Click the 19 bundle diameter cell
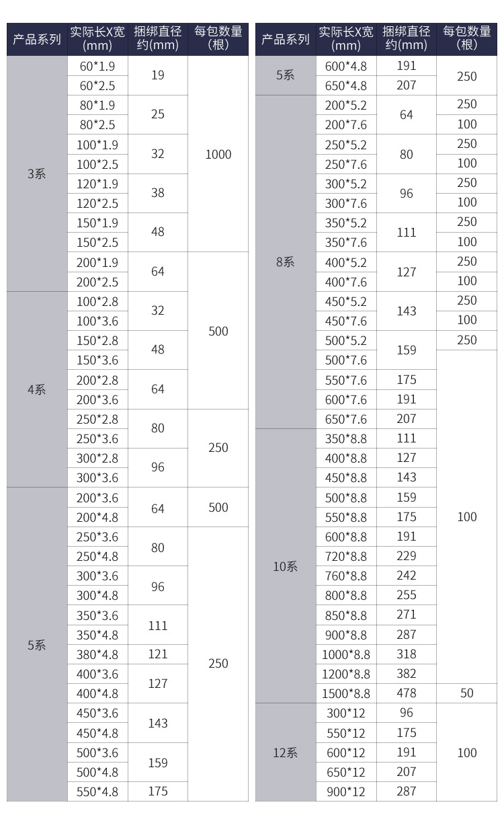The width and height of the screenshot is (504, 817). click(158, 75)
